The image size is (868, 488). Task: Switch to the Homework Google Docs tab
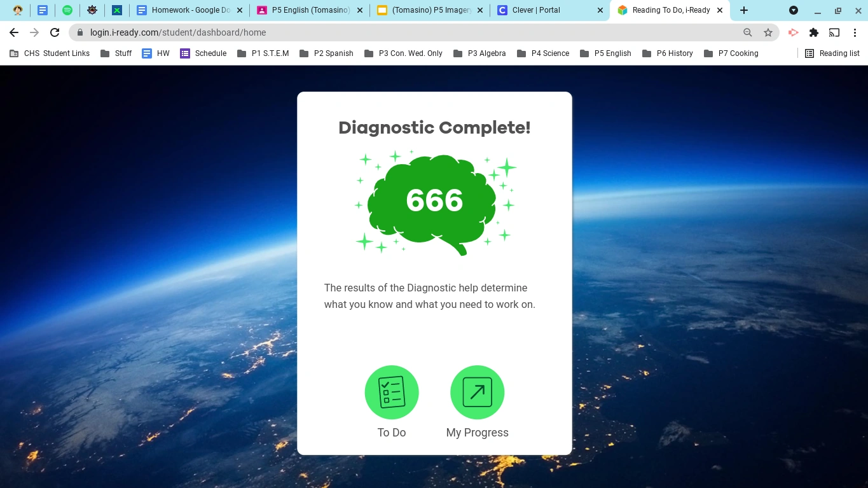[188, 10]
